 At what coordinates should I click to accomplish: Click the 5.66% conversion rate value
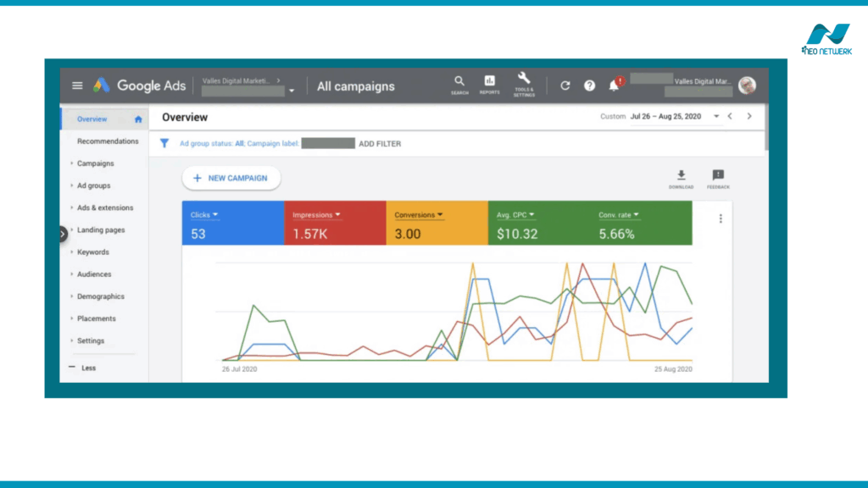[617, 234]
